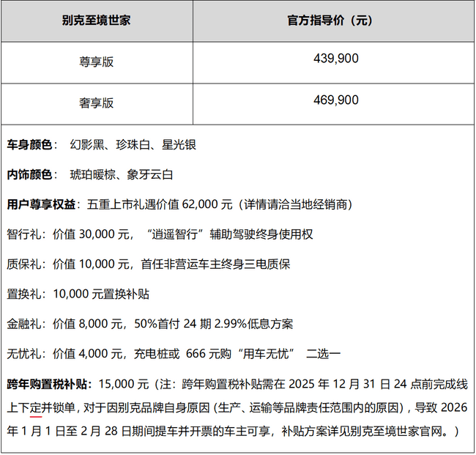Viewport: 476px width, 455px height.
Task: Click the bold 用户尊享权益 heading
Action: 41,204
